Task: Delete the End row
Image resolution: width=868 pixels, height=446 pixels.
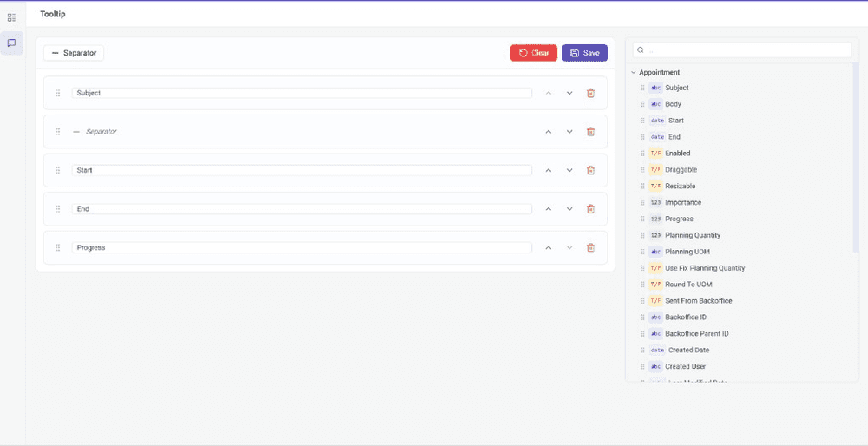Action: click(x=590, y=209)
